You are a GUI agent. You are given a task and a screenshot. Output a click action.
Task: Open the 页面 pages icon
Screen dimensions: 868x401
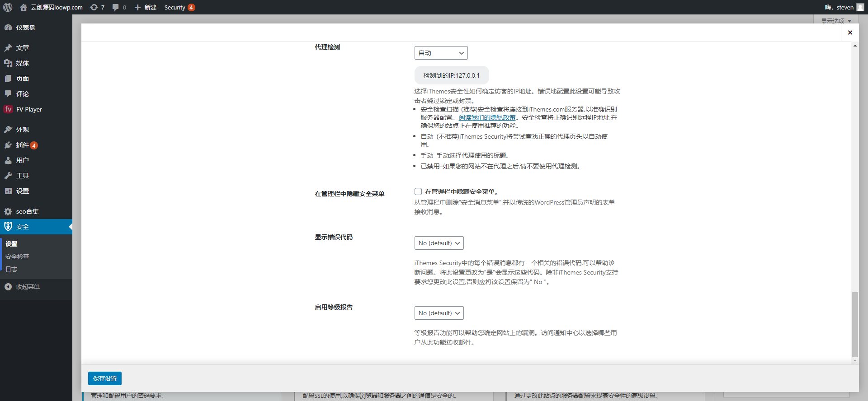8,79
